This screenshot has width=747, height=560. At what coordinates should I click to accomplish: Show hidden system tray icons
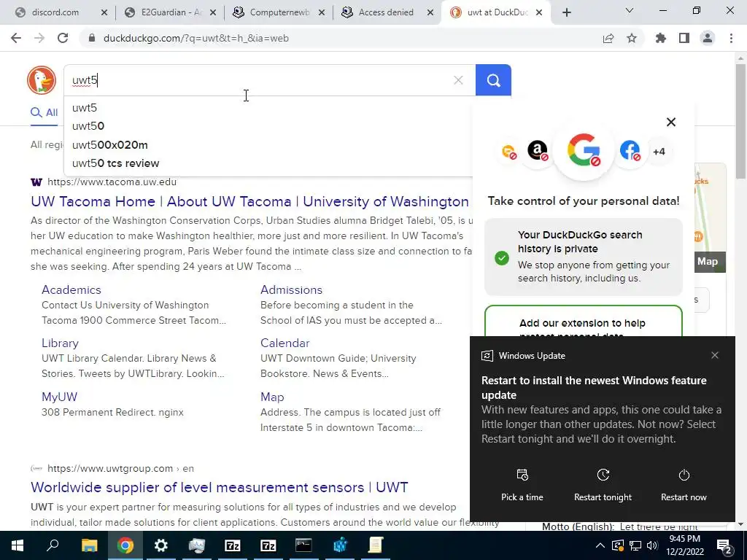pos(600,545)
